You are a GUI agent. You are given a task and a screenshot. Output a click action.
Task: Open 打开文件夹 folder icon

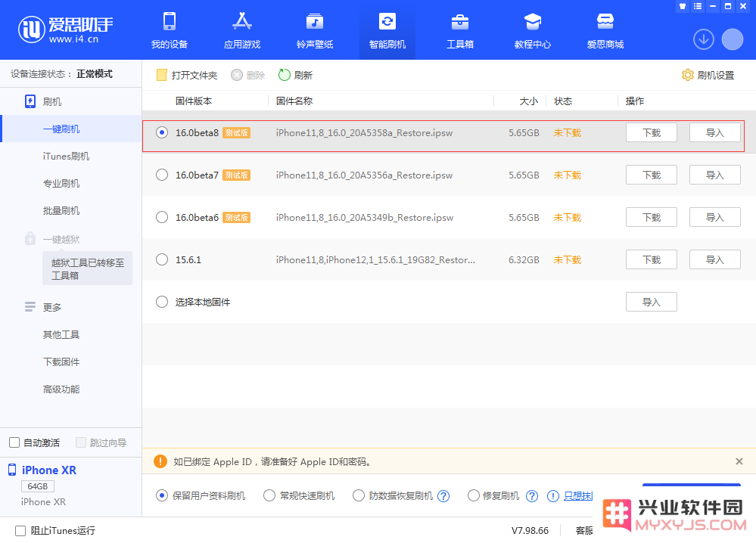point(161,75)
